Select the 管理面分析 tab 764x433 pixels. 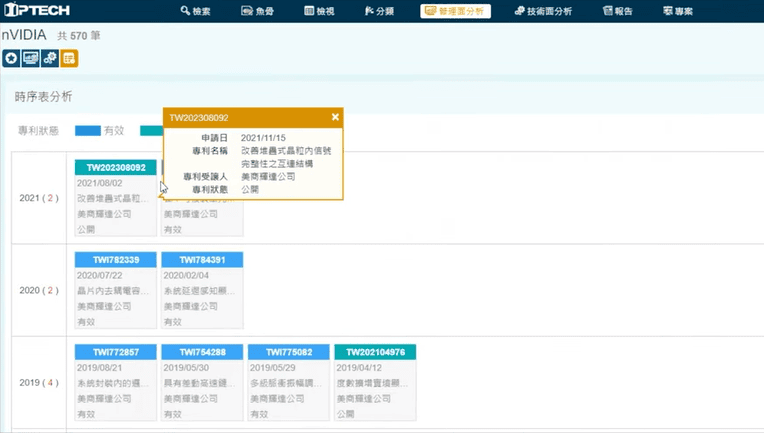(x=455, y=11)
